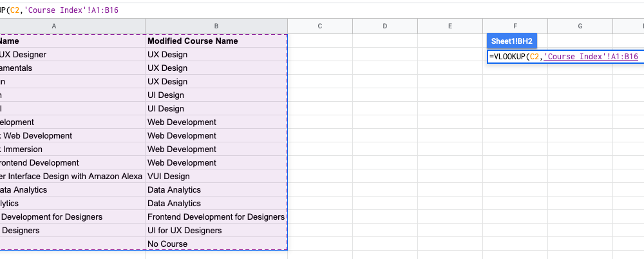Click the Sheet1!BH2 cell reference label
644x259 pixels.
point(511,41)
